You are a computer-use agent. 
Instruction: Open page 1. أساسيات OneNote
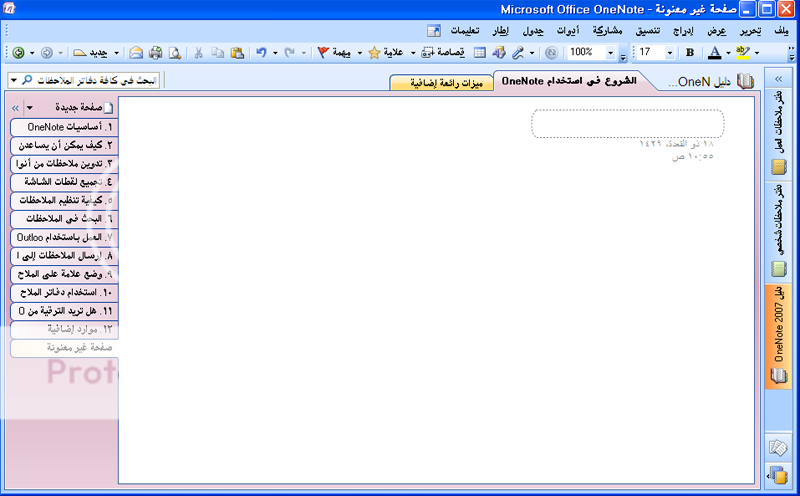point(64,127)
